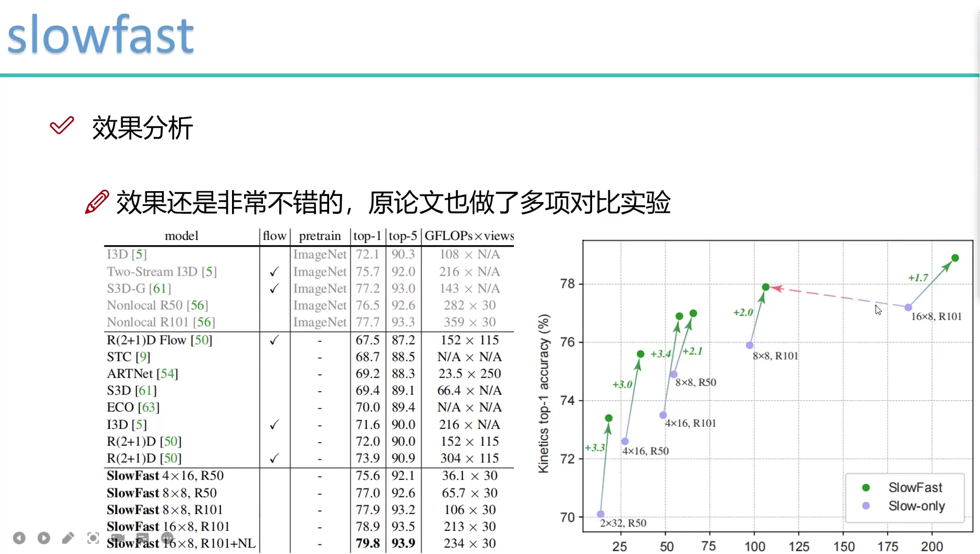Click the subtitle/notes icon in the toolbar
The width and height of the screenshot is (980, 554).
click(x=142, y=538)
